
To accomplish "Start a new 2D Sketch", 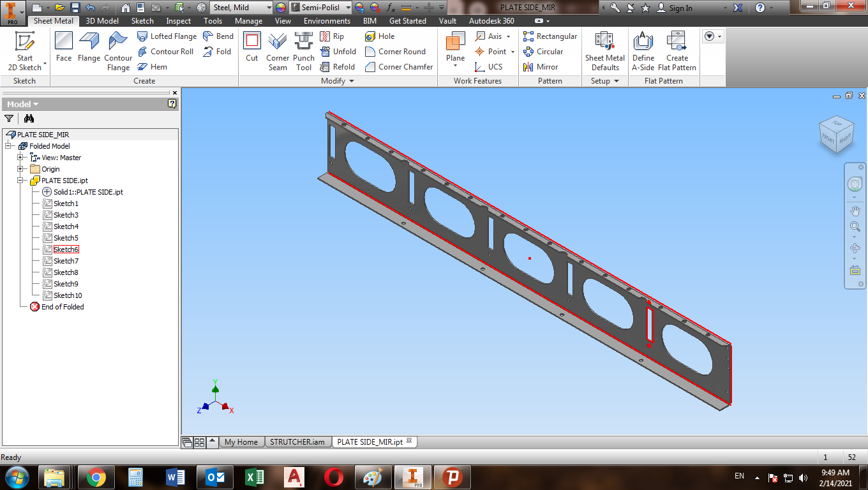I will click(x=25, y=51).
